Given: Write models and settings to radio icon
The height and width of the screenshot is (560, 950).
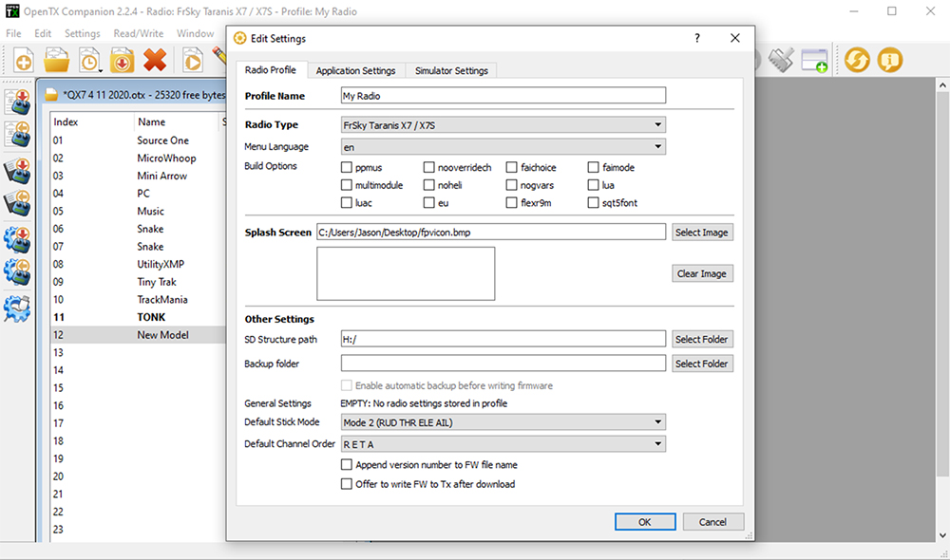Looking at the screenshot, I should point(18,102).
